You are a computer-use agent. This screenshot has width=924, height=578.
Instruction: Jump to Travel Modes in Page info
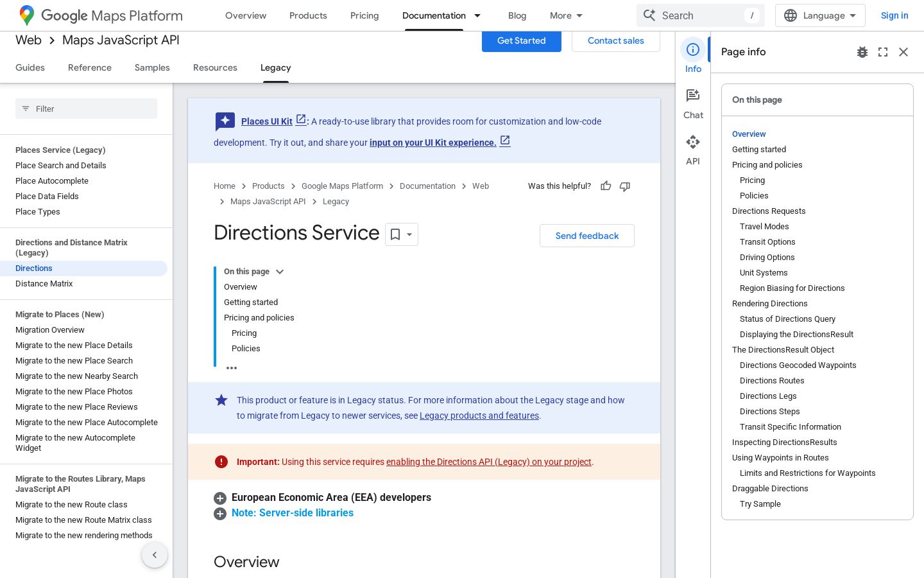[764, 227]
